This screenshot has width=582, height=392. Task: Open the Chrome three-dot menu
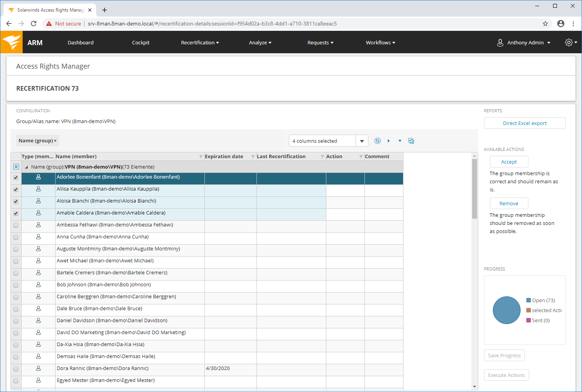coord(574,24)
